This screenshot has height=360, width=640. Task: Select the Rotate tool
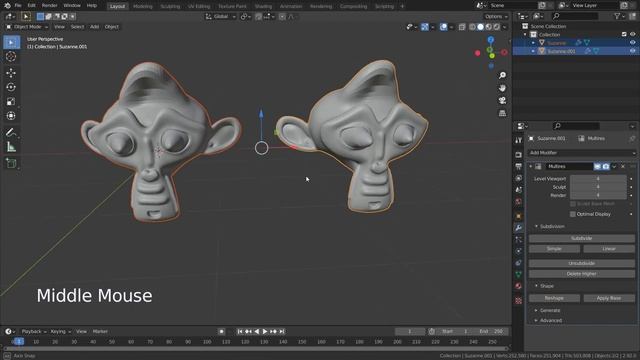(x=11, y=87)
